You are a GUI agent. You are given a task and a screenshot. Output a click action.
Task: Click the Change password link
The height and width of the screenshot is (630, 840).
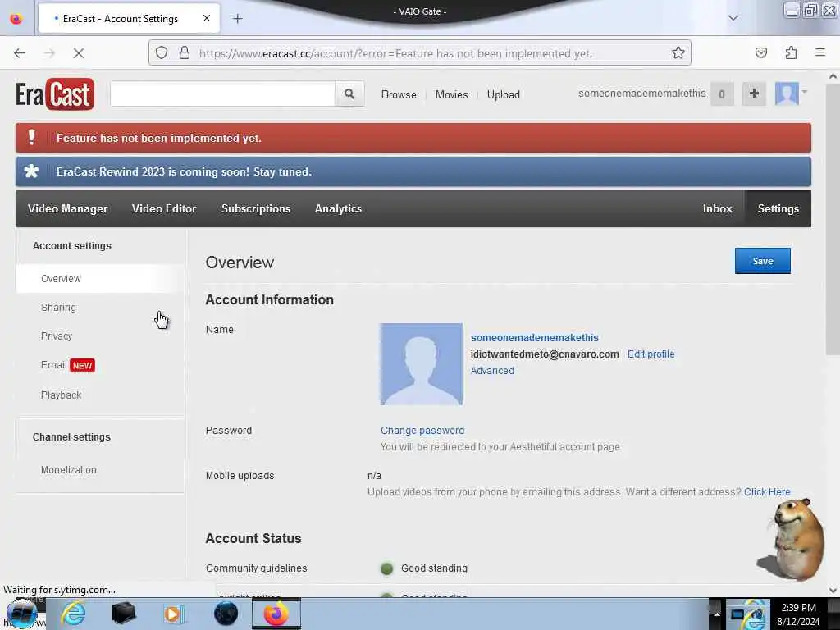pyautogui.click(x=422, y=431)
